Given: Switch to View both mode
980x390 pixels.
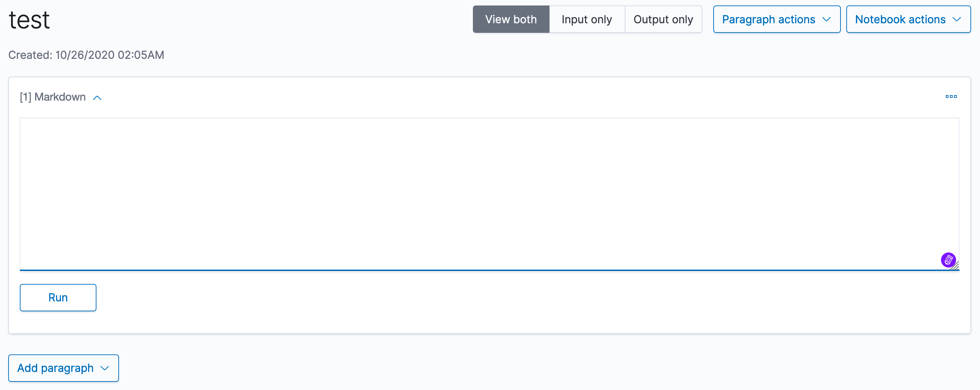Looking at the screenshot, I should point(511,19).
